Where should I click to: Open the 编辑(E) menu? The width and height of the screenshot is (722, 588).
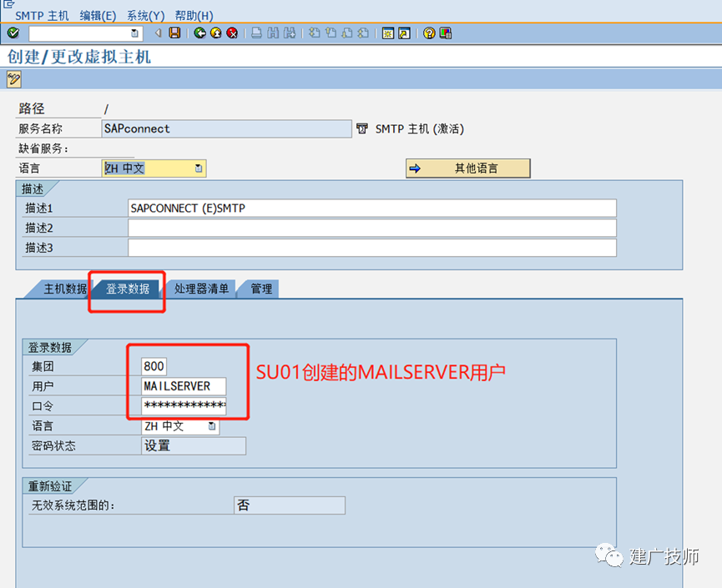pyautogui.click(x=98, y=16)
